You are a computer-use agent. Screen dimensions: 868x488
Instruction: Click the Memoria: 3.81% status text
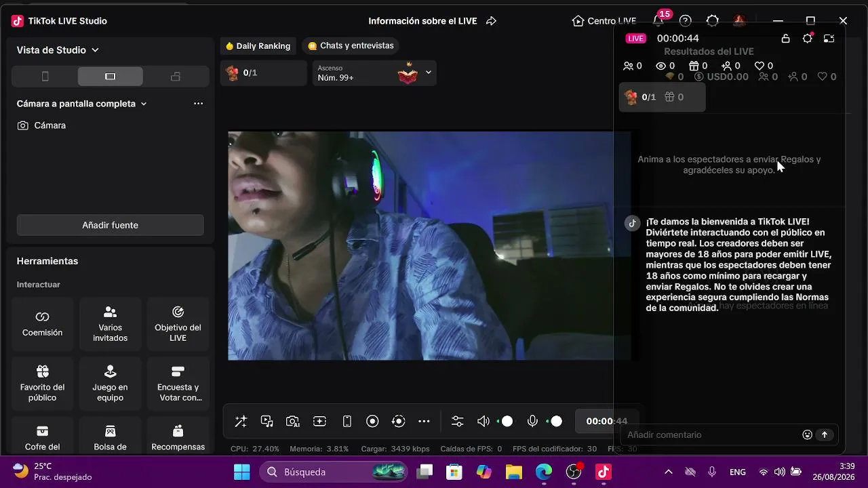(319, 449)
